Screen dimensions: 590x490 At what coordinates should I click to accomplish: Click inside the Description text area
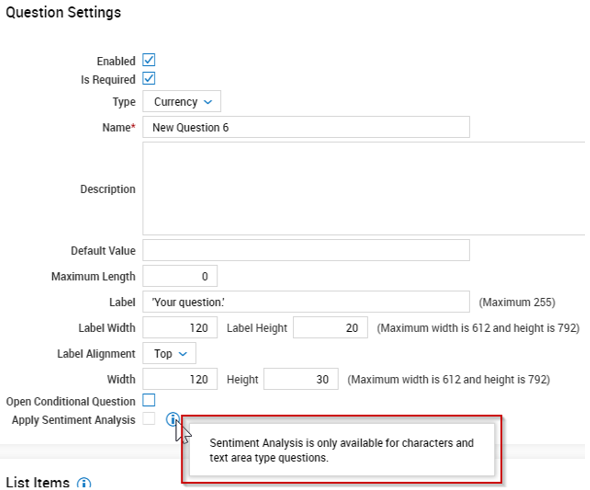[363, 189]
